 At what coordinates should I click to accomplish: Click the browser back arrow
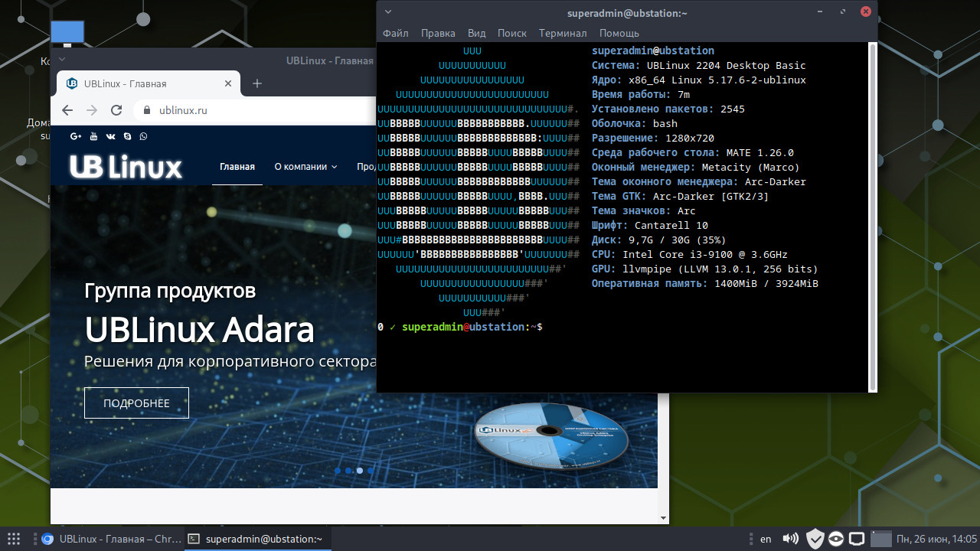pyautogui.click(x=67, y=110)
